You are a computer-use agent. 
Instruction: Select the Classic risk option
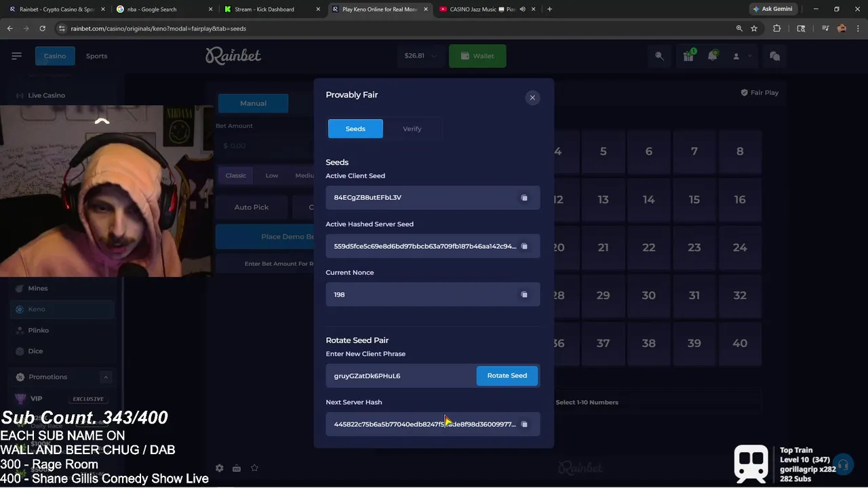236,176
